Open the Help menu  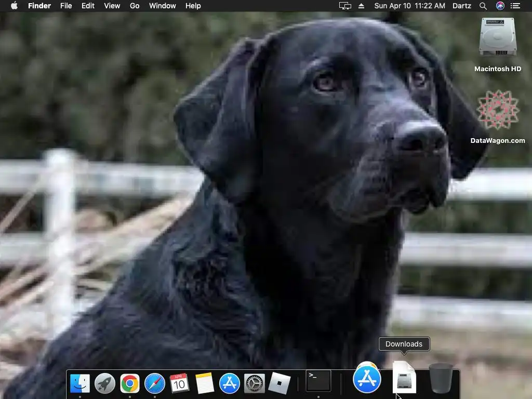pyautogui.click(x=193, y=6)
